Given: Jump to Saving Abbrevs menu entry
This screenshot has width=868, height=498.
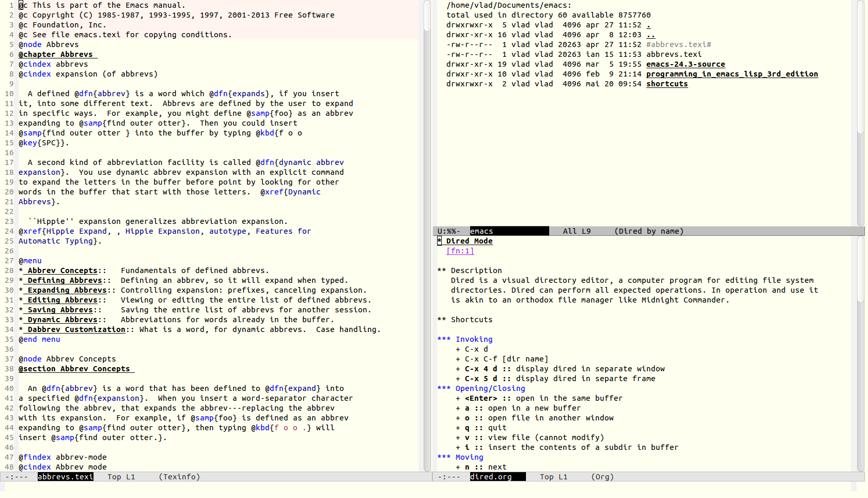Looking at the screenshot, I should pyautogui.click(x=60, y=310).
